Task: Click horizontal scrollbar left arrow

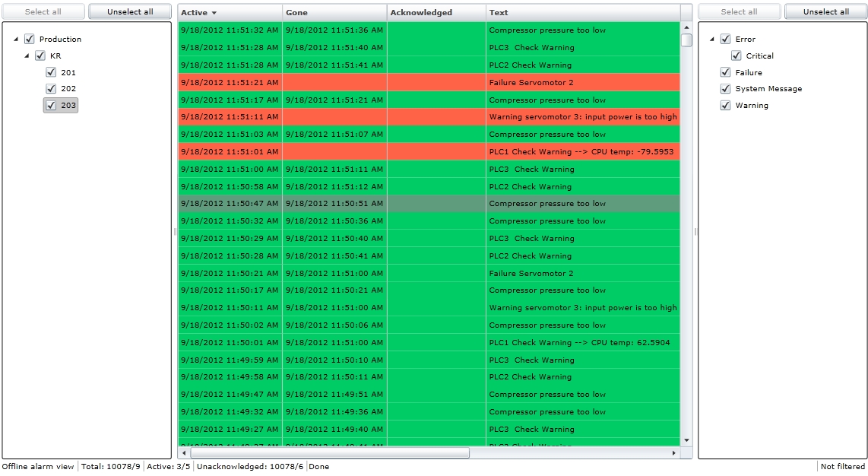Action: tap(184, 453)
